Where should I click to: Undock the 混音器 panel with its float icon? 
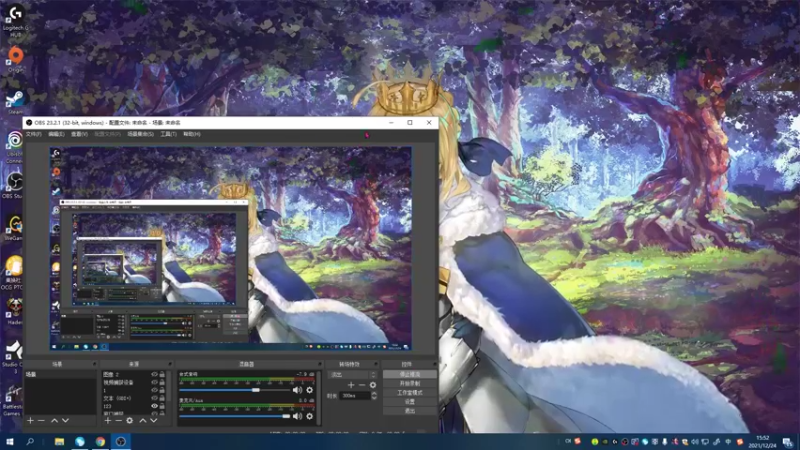(x=320, y=364)
